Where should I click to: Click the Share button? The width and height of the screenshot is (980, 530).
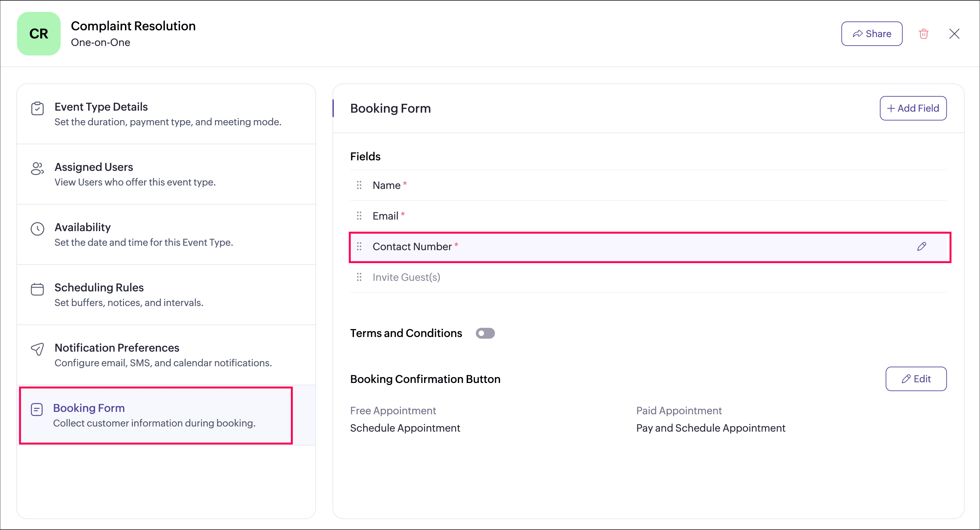(x=872, y=34)
